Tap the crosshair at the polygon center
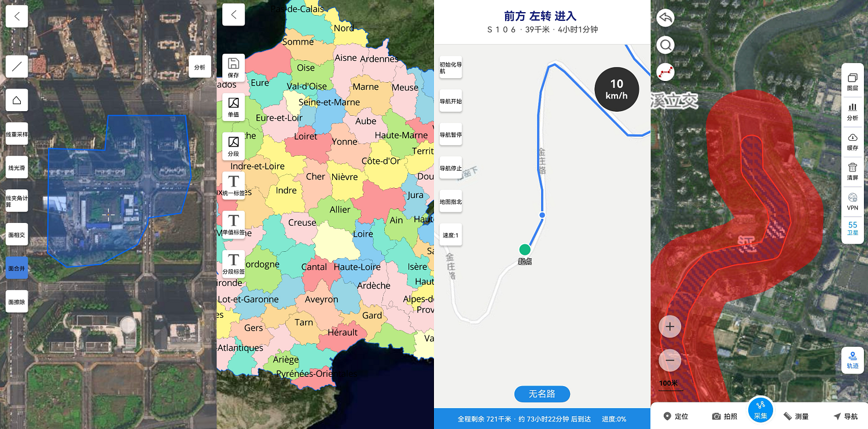Viewport: 868px width, 429px height. [x=109, y=215]
